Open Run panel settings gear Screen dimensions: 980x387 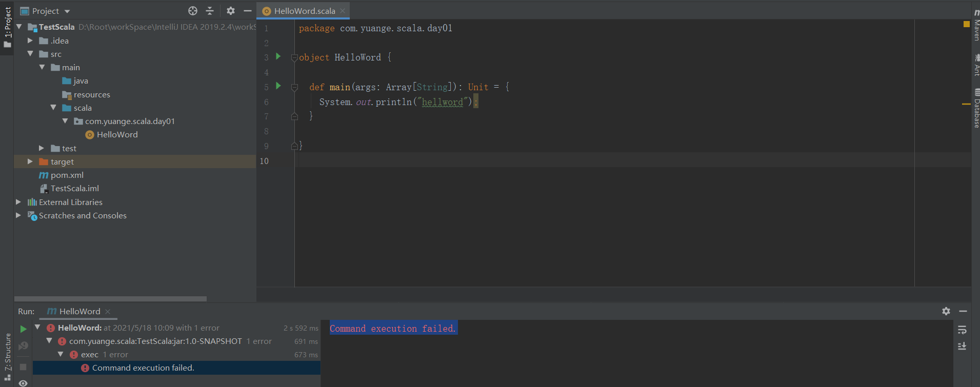[946, 311]
